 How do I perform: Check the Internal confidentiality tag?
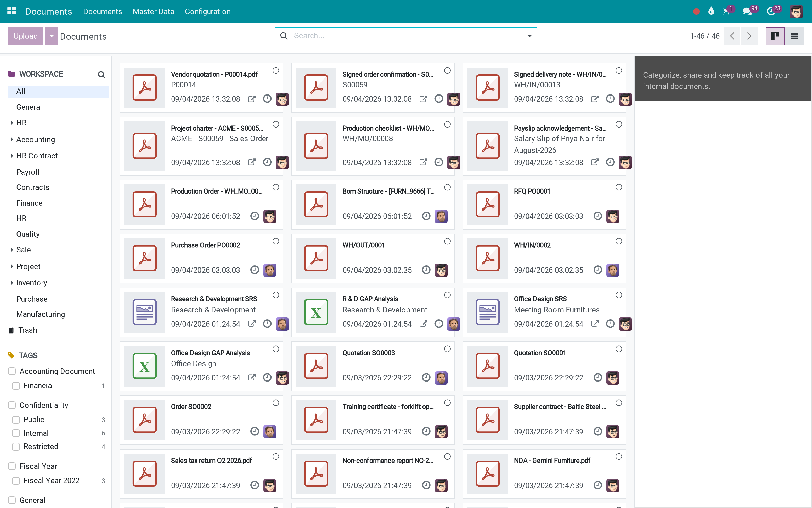(16, 433)
